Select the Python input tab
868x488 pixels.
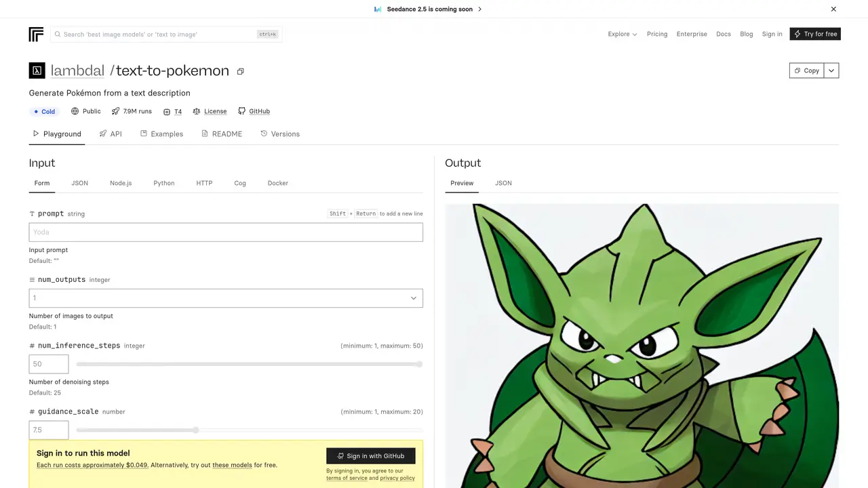164,183
